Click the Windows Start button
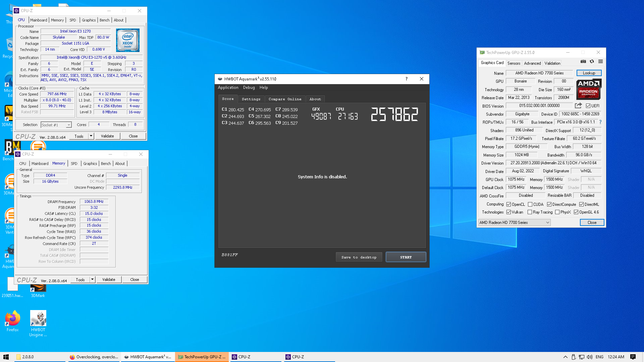644x362 pixels. pos(6,357)
